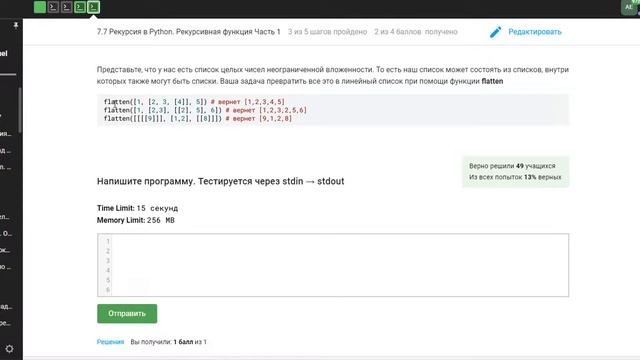Click the text Верно решили 49 учащихся
Image resolution: width=640 pixels, height=360 pixels.
pyautogui.click(x=512, y=166)
